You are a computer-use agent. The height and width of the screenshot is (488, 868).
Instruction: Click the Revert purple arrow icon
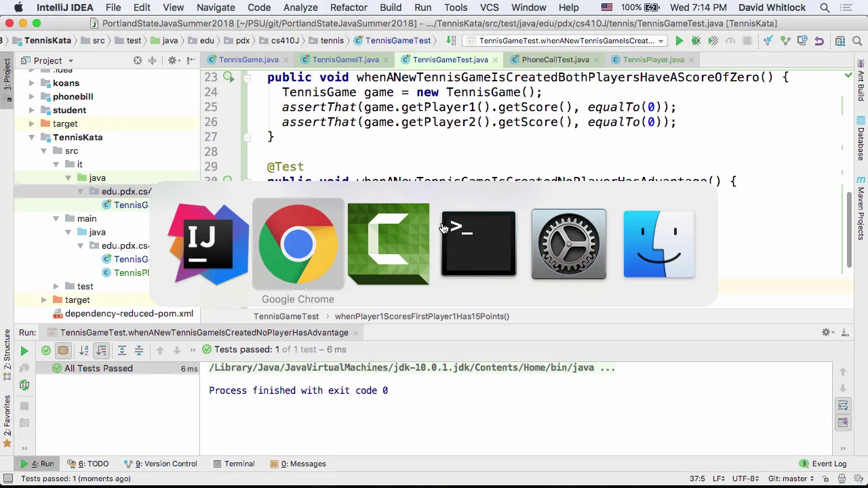(x=819, y=41)
